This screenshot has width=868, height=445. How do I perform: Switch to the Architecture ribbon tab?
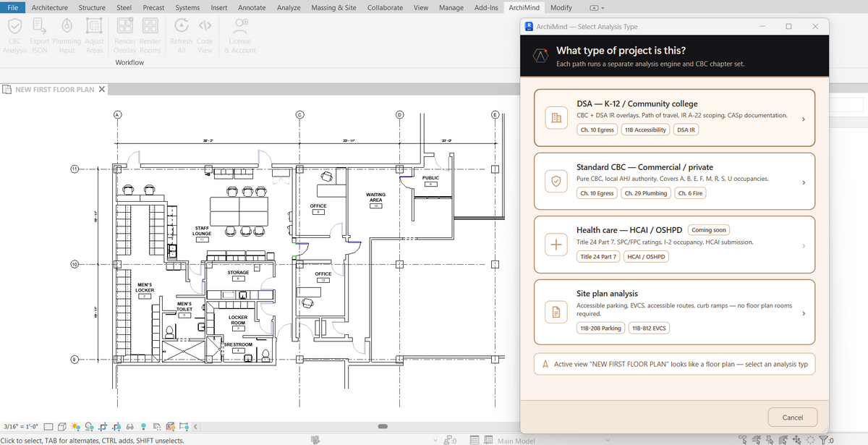[x=50, y=7]
